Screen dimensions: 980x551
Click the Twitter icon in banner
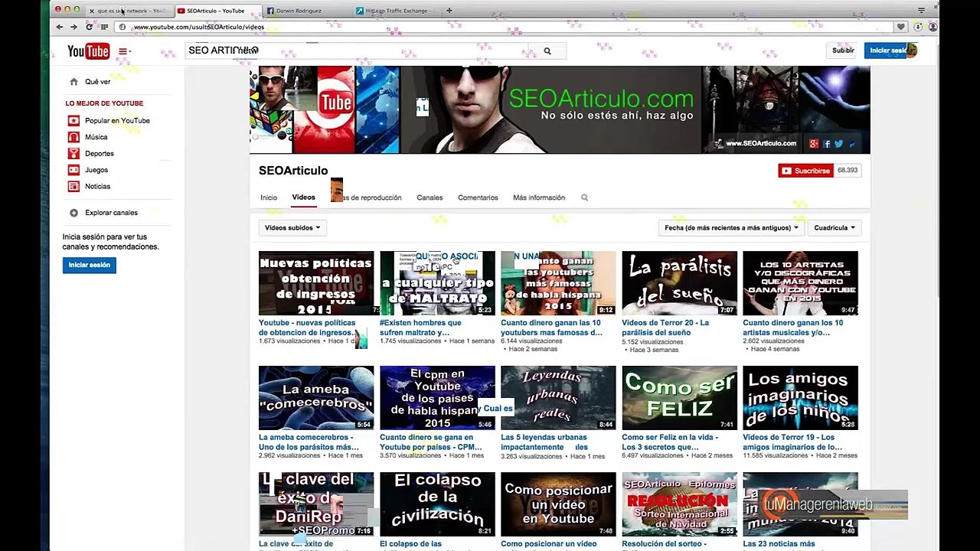839,143
